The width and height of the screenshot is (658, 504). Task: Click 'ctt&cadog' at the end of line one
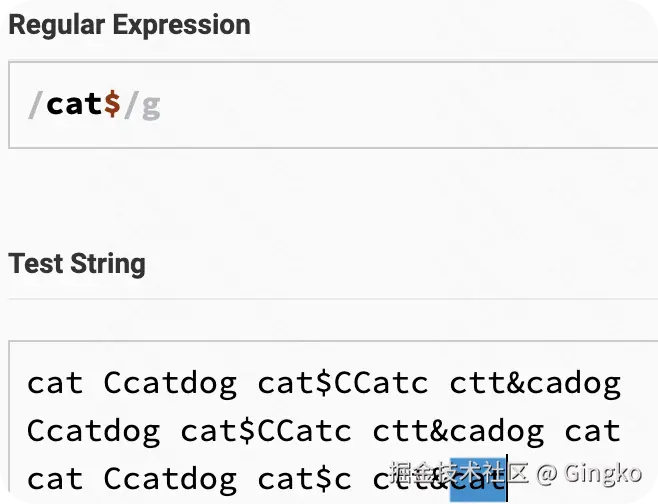coord(535,383)
